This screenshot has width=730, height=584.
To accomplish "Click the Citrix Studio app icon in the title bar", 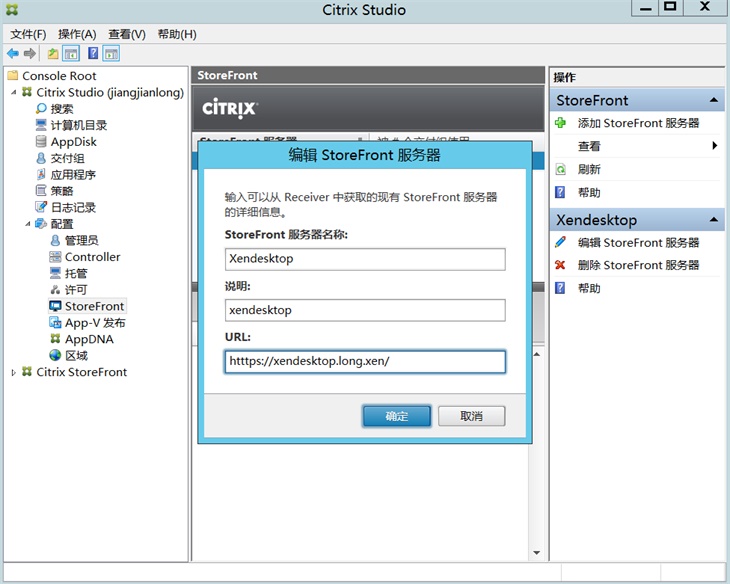I will point(12,9).
